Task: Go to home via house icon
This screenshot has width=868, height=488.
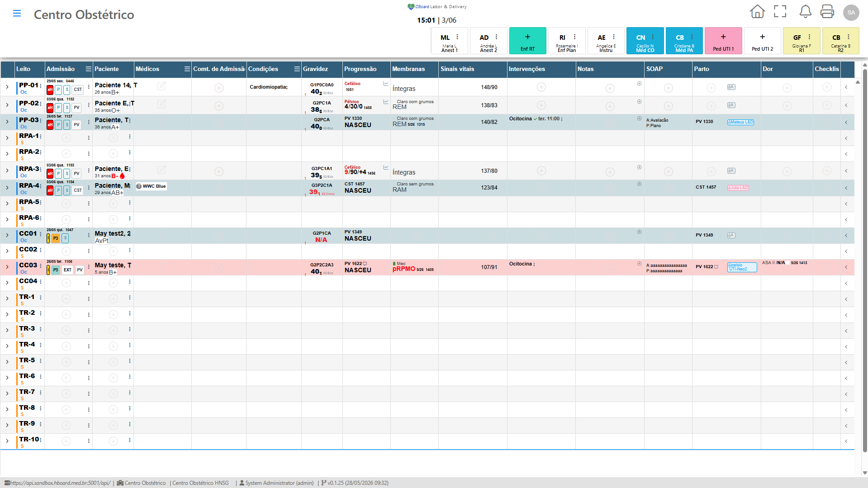Action: 757,12
